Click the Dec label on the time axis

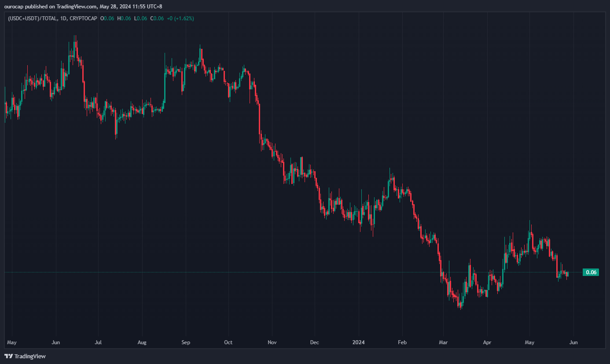point(315,342)
